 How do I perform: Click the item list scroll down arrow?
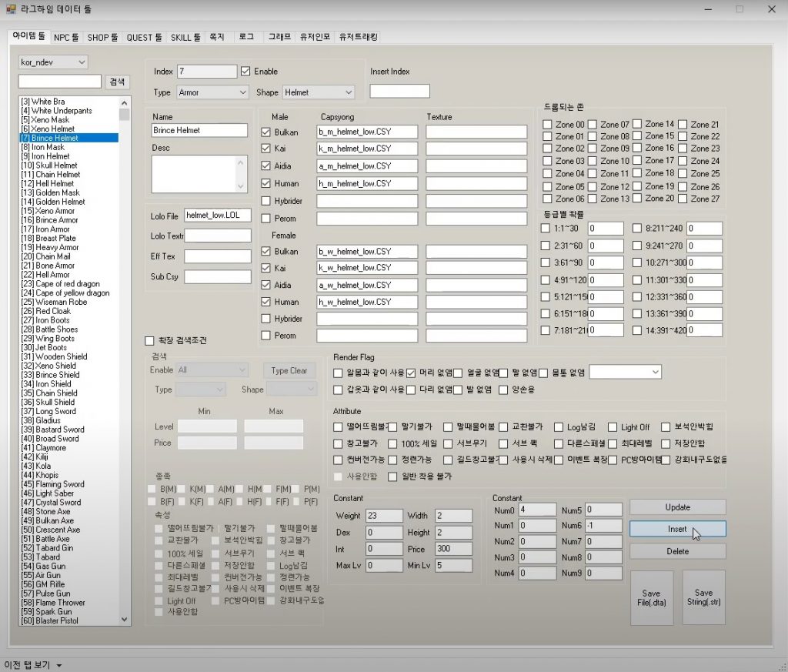(124, 620)
